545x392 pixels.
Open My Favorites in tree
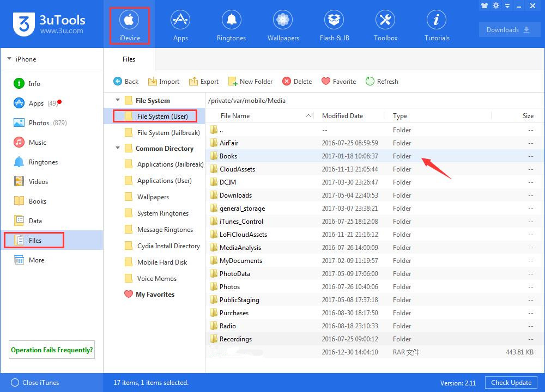149,294
